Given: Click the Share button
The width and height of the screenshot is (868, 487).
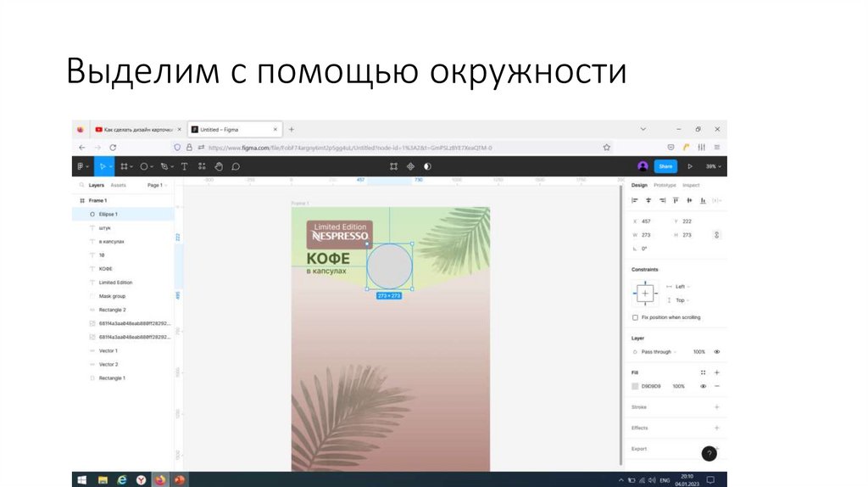Looking at the screenshot, I should [665, 166].
